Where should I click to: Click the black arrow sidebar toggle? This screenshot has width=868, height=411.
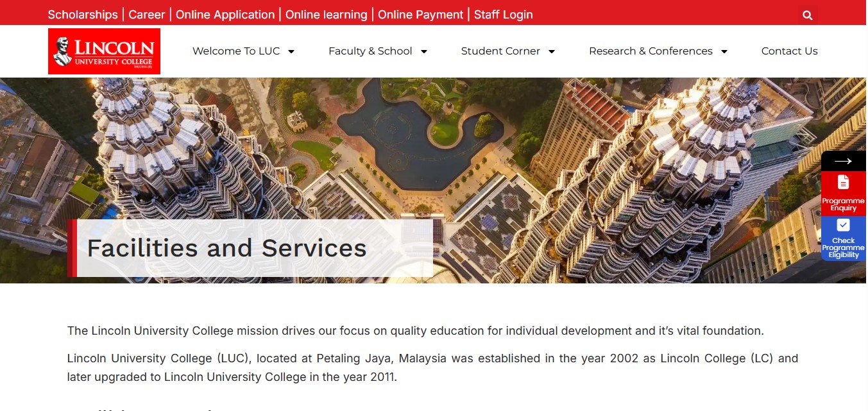coord(843,161)
